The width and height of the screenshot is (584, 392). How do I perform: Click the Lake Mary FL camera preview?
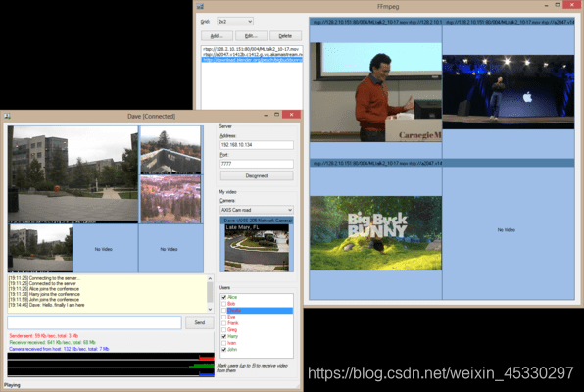[x=257, y=248]
